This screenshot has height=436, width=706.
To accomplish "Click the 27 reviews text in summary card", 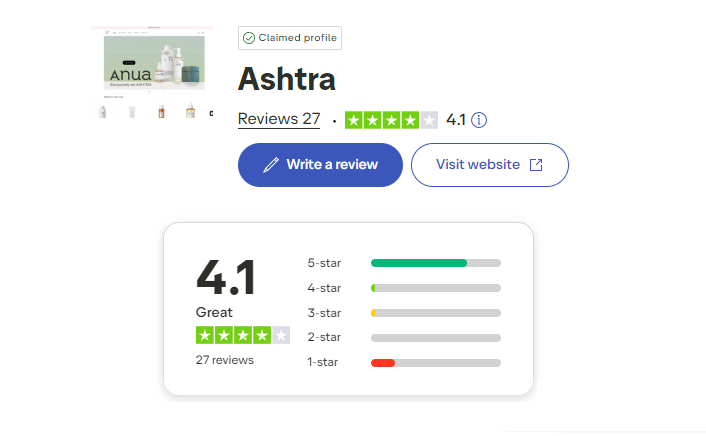I will (225, 360).
